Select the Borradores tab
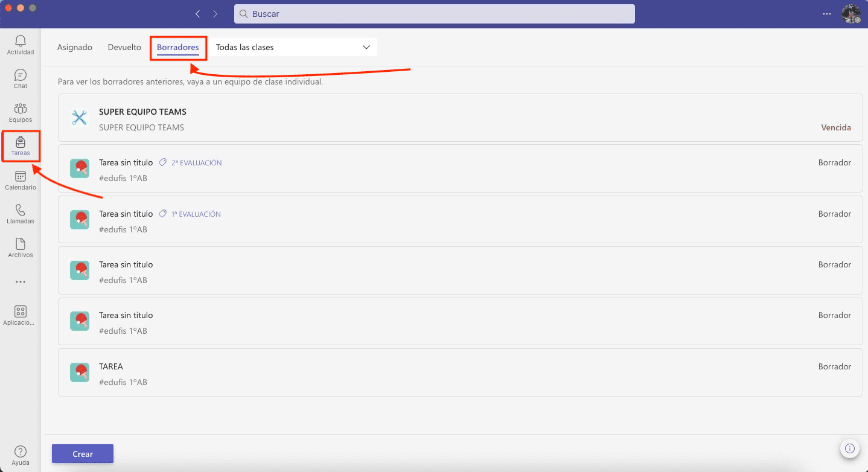Image resolution: width=868 pixels, height=472 pixels. [x=178, y=47]
